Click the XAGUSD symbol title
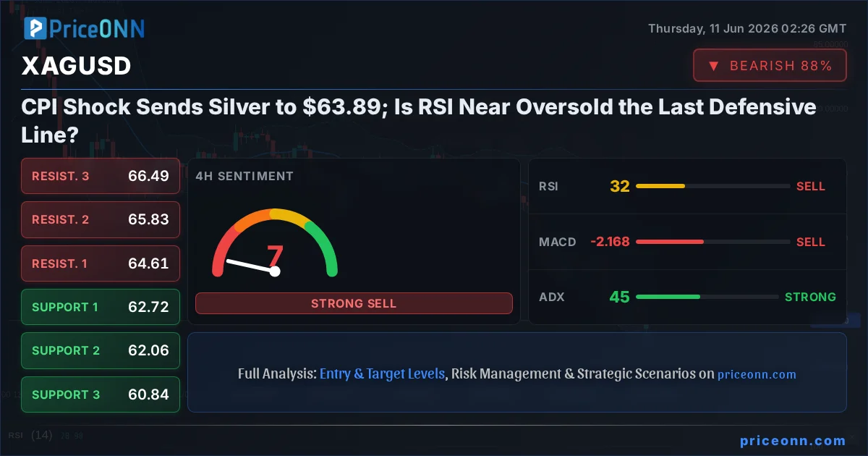This screenshot has height=456, width=868. coord(77,66)
